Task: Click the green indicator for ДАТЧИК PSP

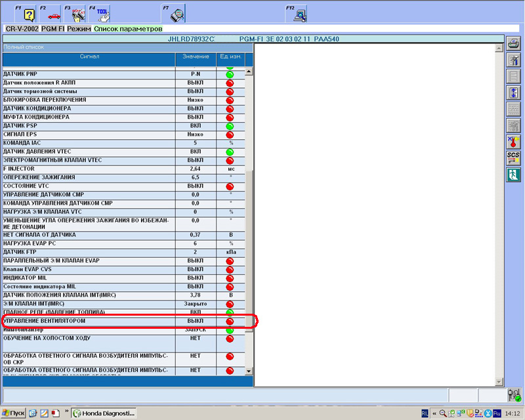Action: pos(230,126)
